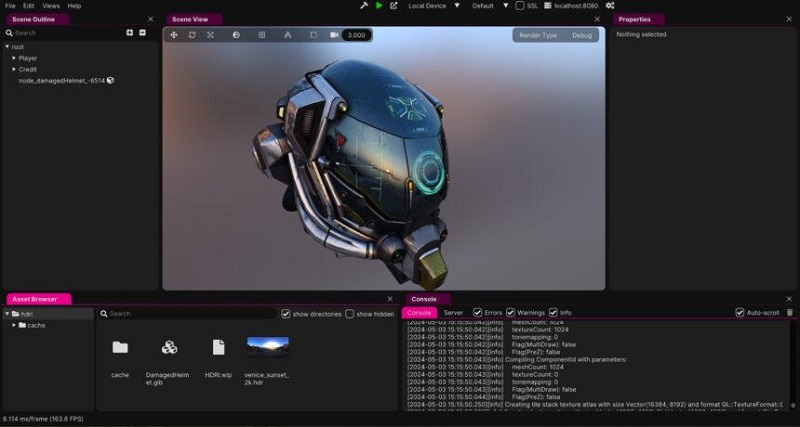Select the translate move gizmo tool

point(174,35)
